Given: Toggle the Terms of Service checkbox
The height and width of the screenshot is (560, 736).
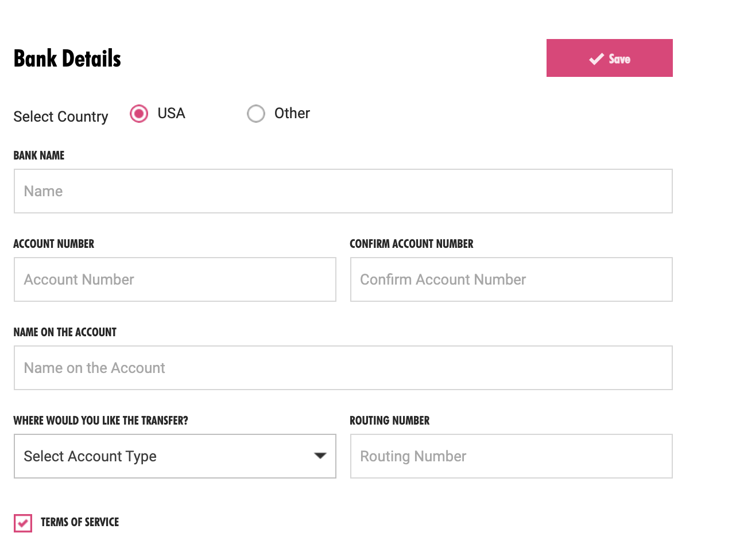Looking at the screenshot, I should (23, 523).
